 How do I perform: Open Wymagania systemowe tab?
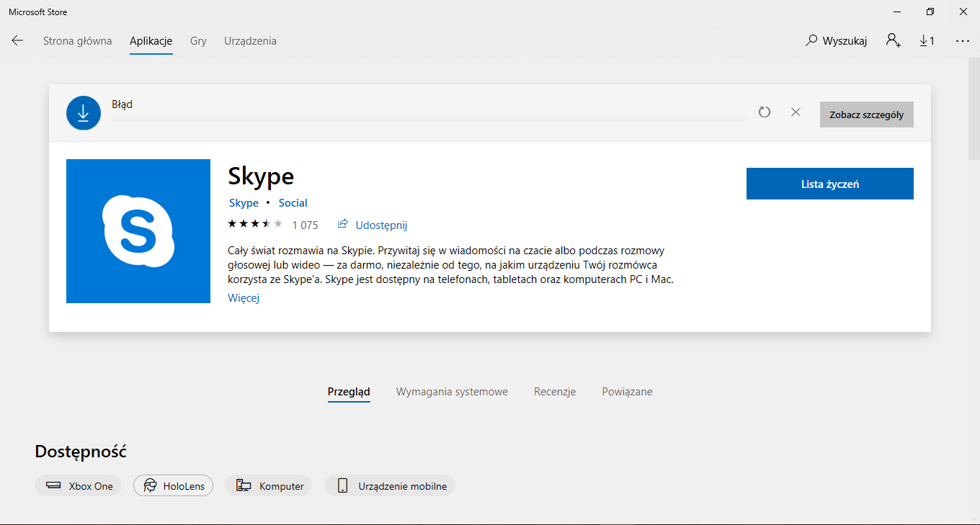pyautogui.click(x=452, y=392)
